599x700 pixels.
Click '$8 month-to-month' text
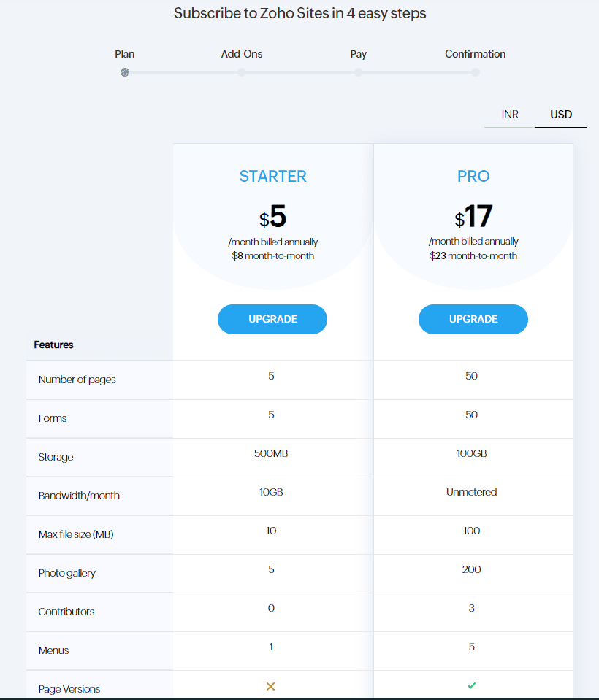coord(273,255)
